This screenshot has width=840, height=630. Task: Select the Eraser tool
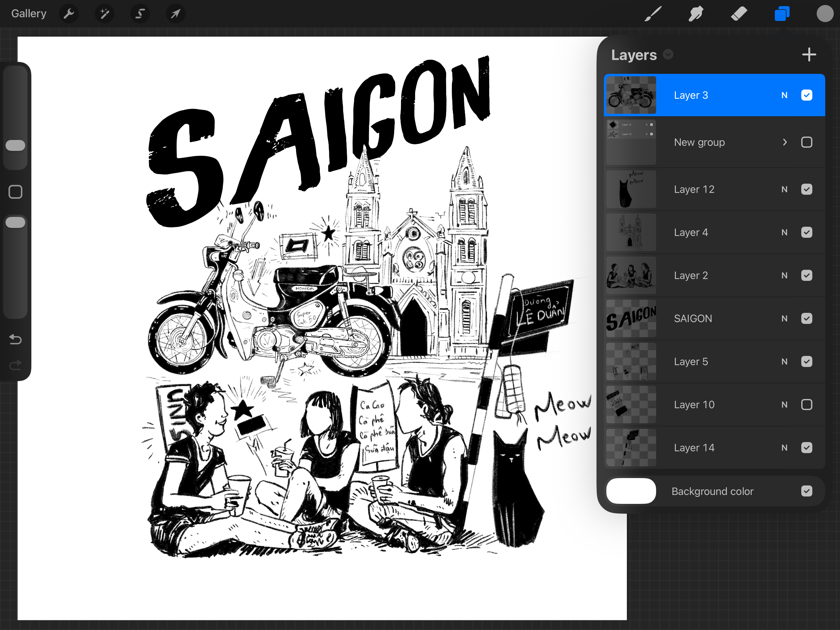pos(739,14)
